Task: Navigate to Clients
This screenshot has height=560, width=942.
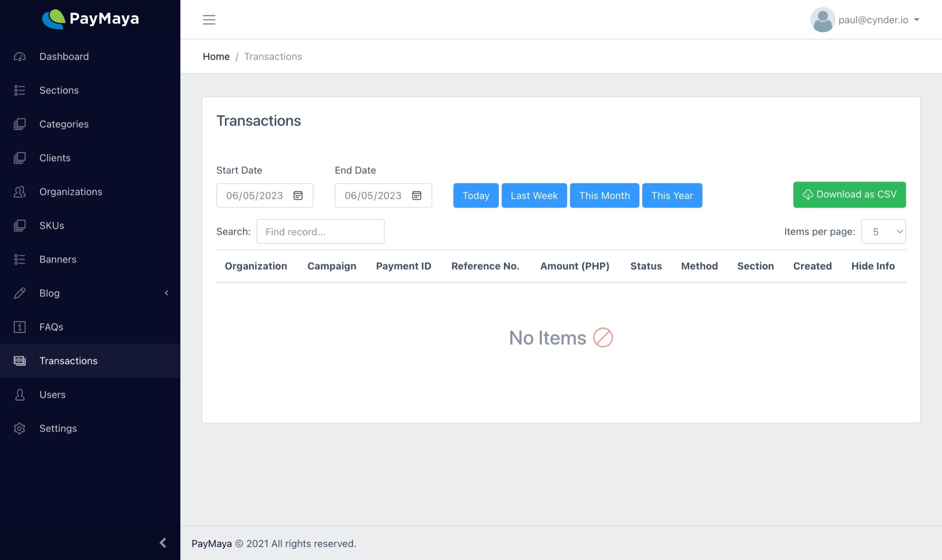Action: [x=90, y=158]
